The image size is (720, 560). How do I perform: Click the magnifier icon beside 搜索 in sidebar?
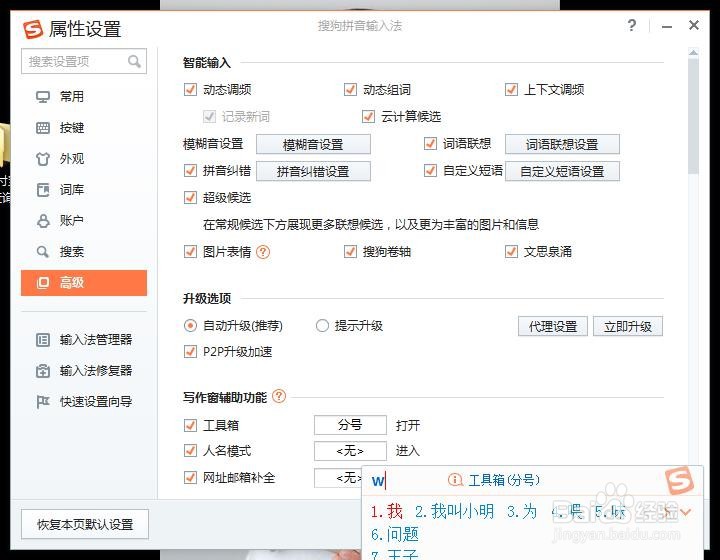pyautogui.click(x=43, y=252)
